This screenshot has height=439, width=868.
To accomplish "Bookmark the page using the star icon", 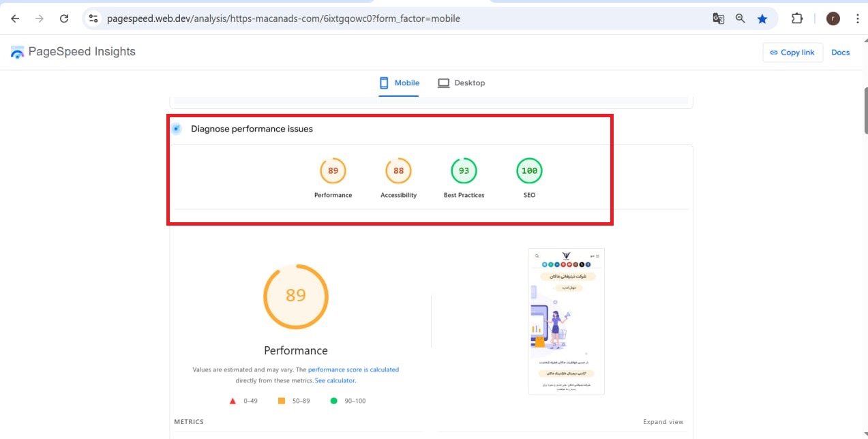I will (762, 18).
